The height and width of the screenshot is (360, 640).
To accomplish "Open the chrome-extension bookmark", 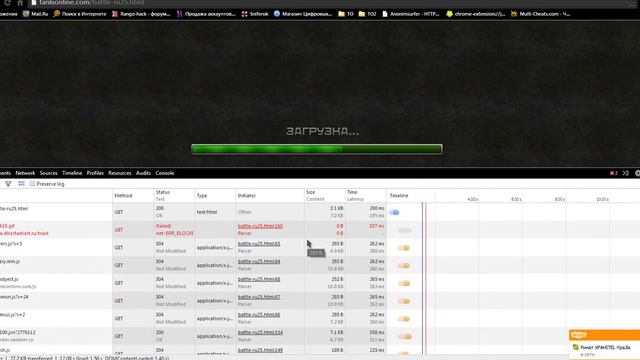I will pyautogui.click(x=476, y=13).
